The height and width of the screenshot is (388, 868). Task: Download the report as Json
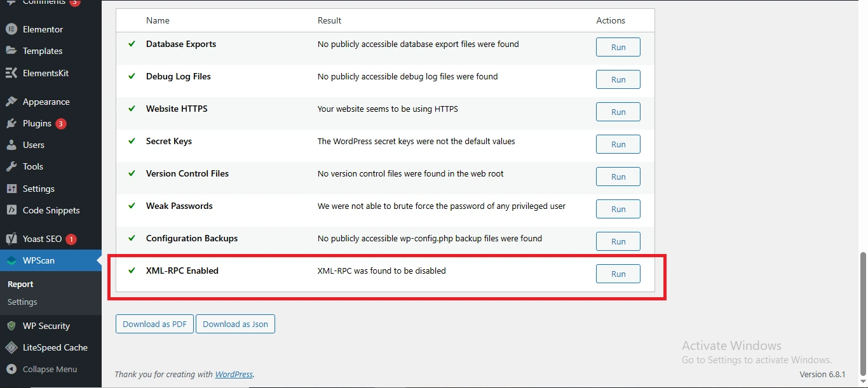235,324
